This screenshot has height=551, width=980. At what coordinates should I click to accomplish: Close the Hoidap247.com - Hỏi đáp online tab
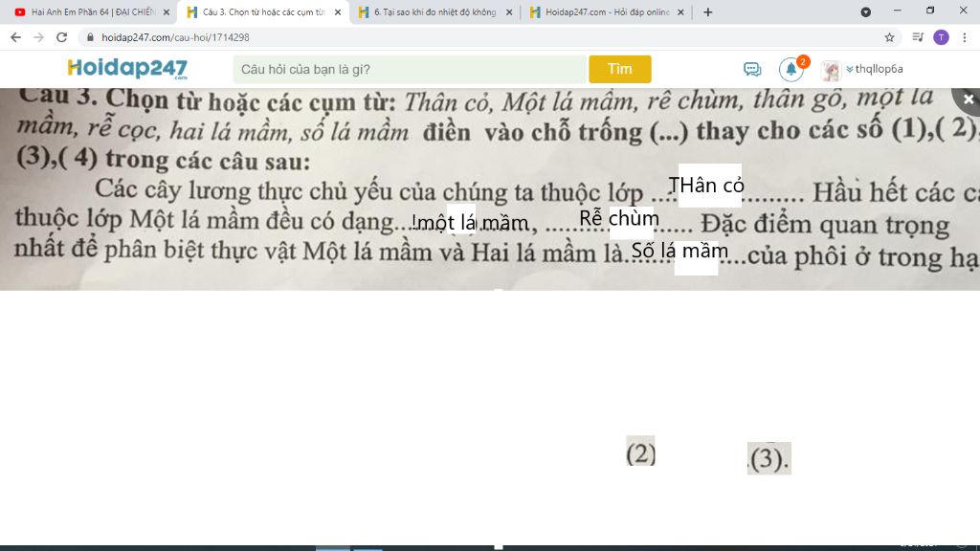tap(680, 11)
